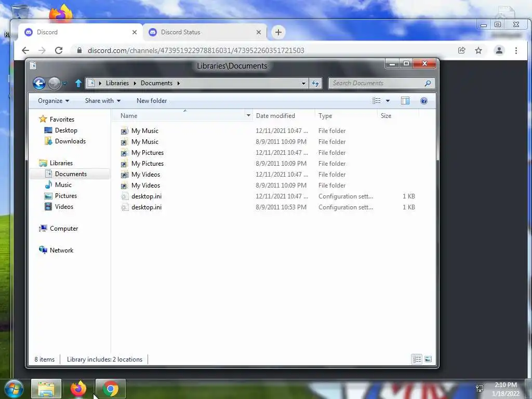Click the blue Up arrow in Explorer
Viewport: 532px width, 399px height.
78,83
